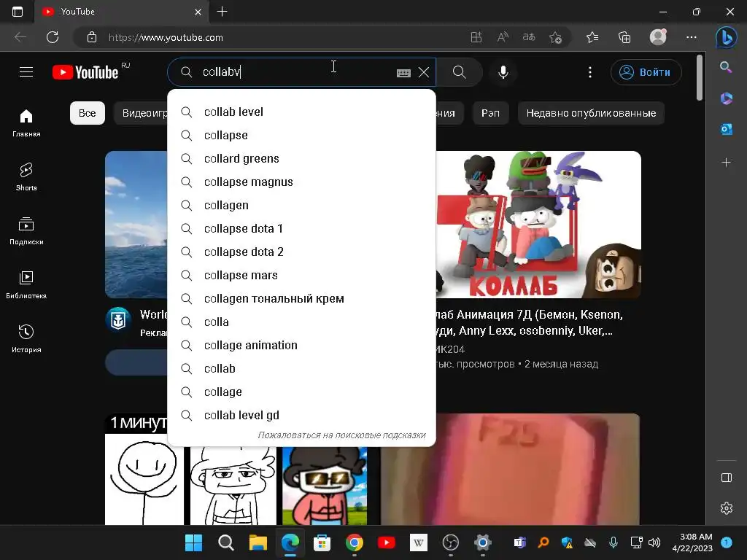Choose suggestion 'collab level gd'
747x560 pixels.
tap(301, 415)
